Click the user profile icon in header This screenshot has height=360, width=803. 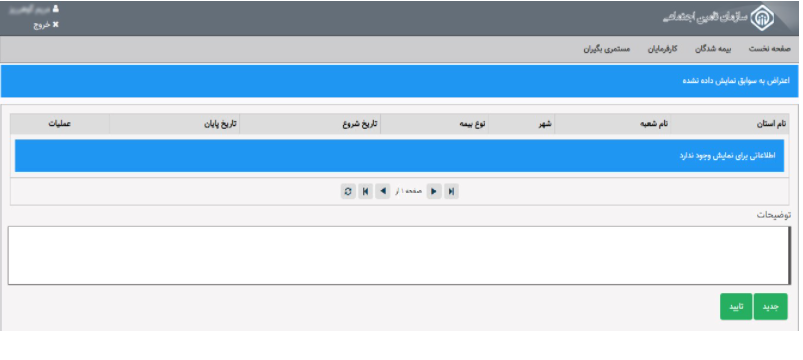tap(56, 9)
